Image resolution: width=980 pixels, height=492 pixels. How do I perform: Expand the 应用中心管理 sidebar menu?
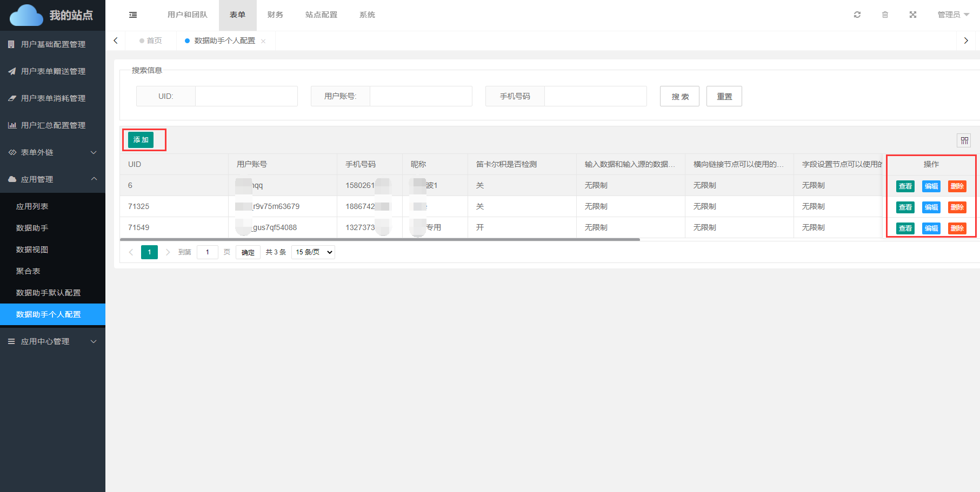tap(52, 341)
